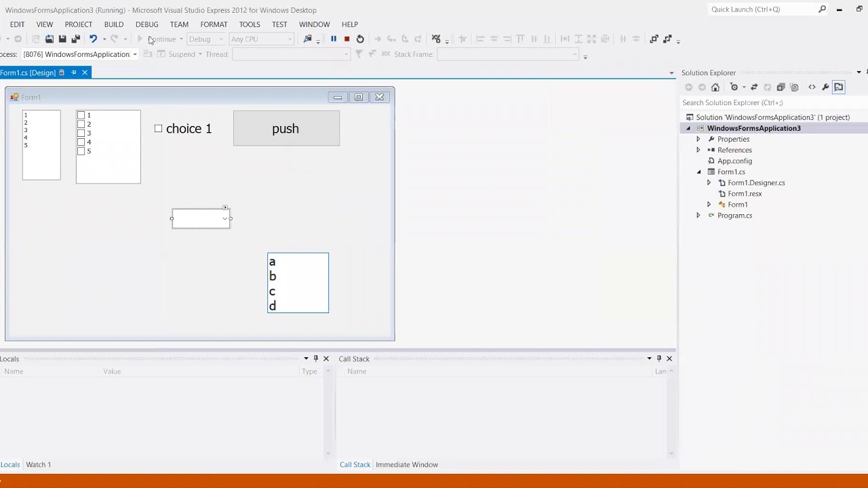Click the Pending Changes Filter clock icon
868x488 pixels.
pyautogui.click(x=734, y=87)
